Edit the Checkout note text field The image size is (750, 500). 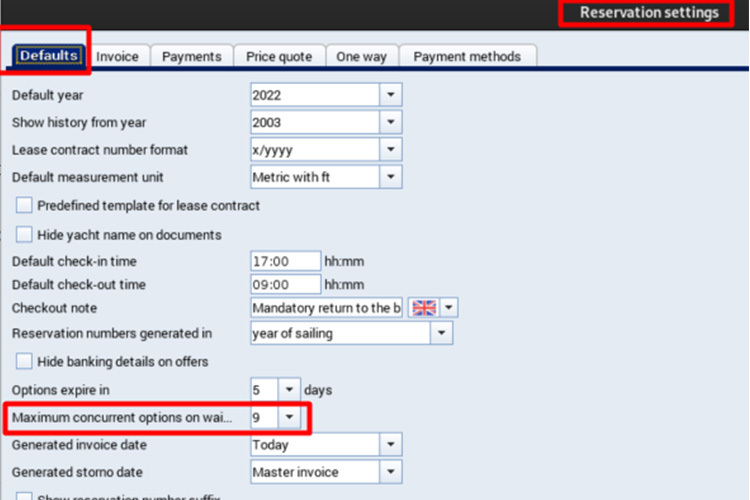pyautogui.click(x=325, y=308)
